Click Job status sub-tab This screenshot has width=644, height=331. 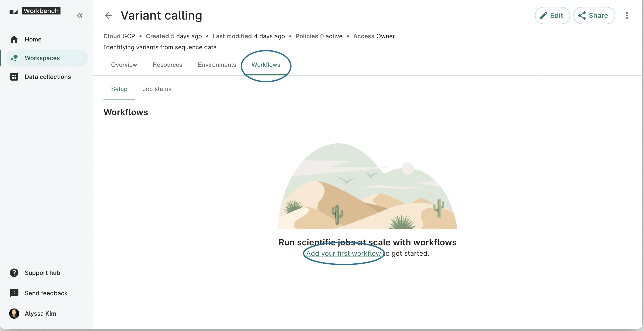pos(157,89)
